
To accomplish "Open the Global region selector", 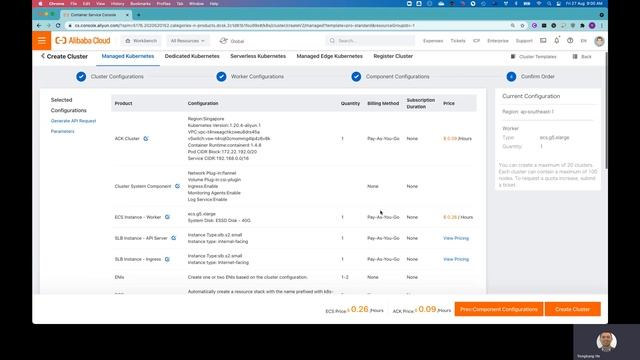I will [232, 41].
